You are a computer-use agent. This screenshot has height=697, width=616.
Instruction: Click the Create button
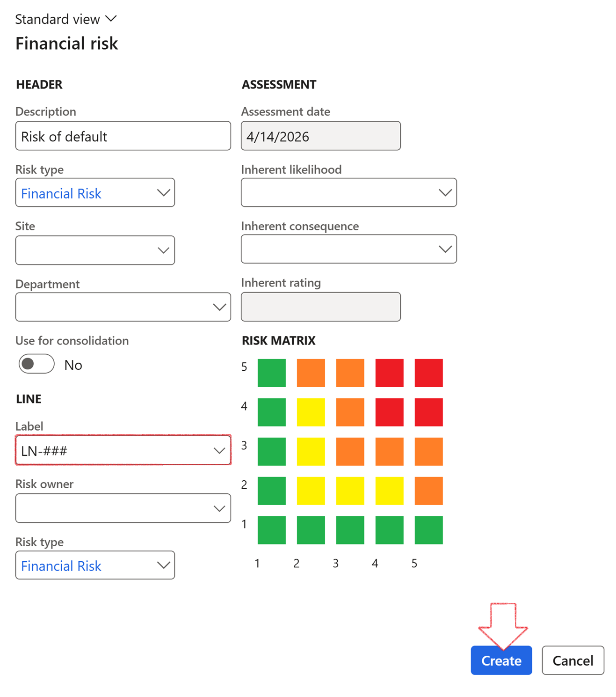[501, 660]
